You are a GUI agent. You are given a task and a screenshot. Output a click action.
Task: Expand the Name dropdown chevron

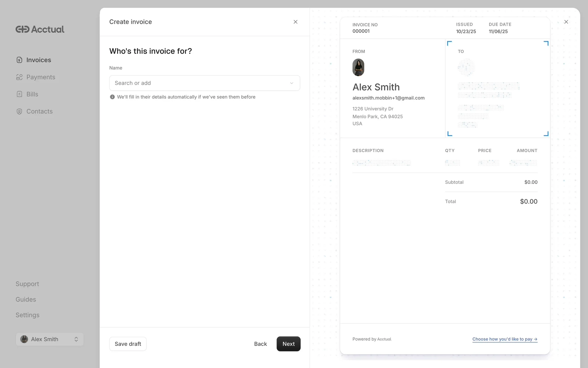pyautogui.click(x=292, y=83)
